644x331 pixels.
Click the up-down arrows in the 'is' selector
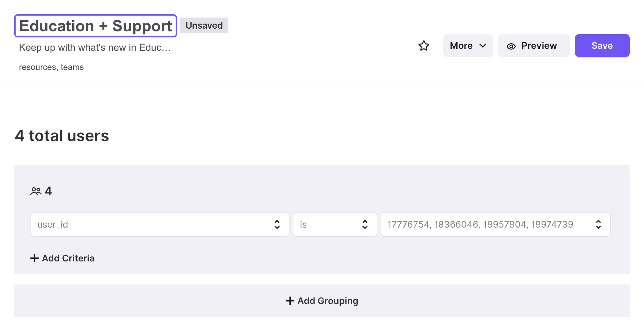tap(365, 224)
